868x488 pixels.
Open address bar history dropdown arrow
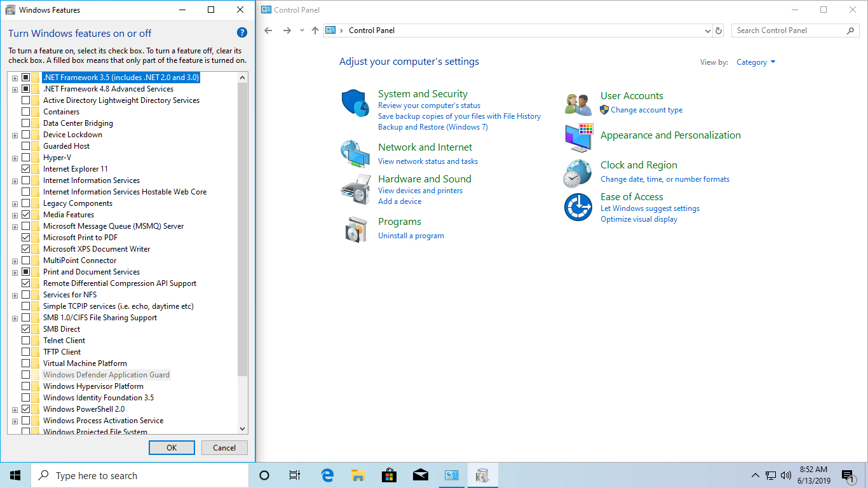708,30
